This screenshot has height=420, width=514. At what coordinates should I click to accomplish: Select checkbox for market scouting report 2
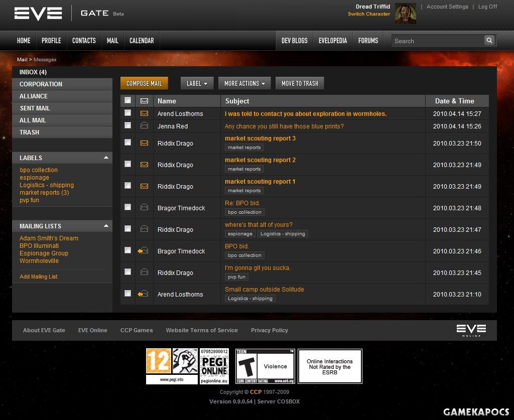coord(128,164)
